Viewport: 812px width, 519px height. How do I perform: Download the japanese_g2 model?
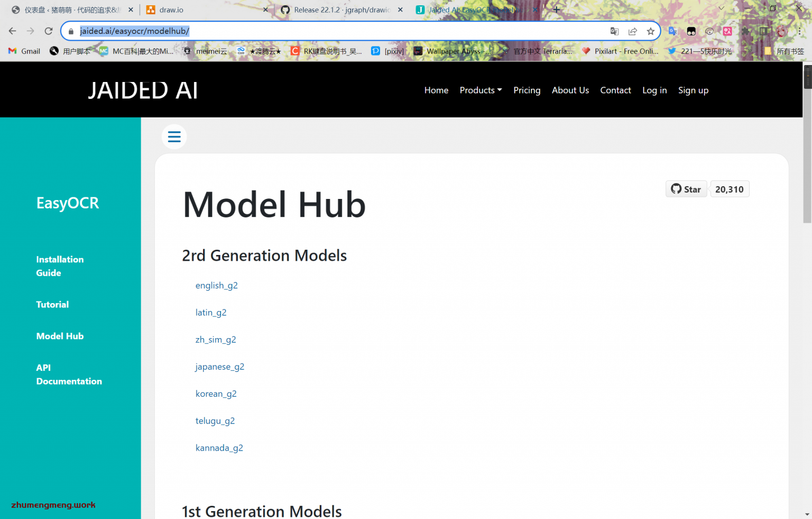tap(219, 367)
